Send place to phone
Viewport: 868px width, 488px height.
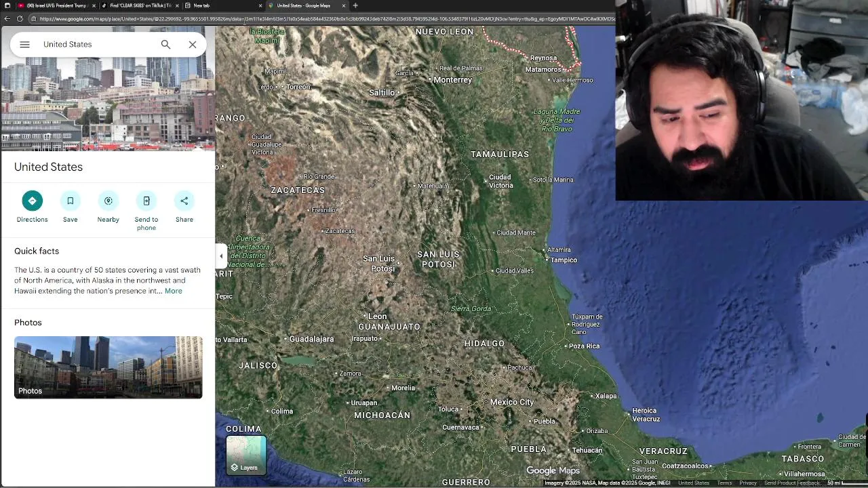tap(146, 211)
